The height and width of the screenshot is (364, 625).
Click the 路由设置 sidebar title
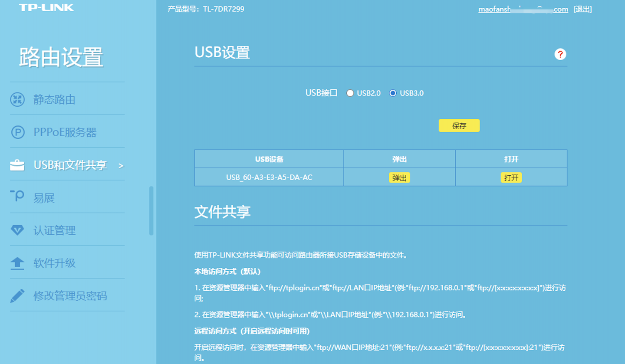pos(61,57)
